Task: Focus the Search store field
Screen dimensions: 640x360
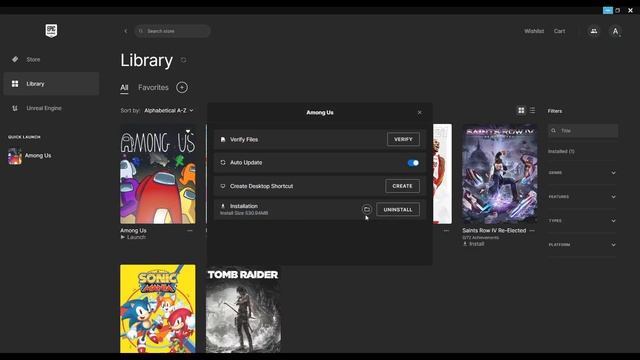Action: [x=173, y=31]
